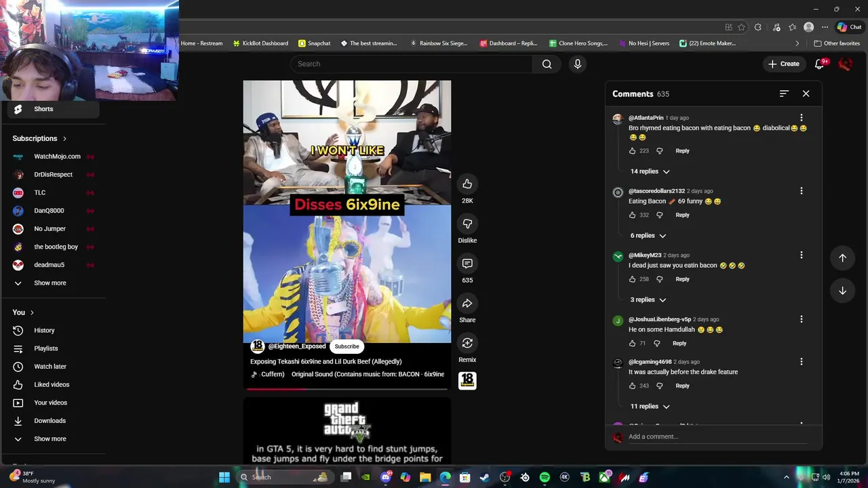Open Watch later in the sidebar
This screenshot has width=868, height=488.
click(x=53, y=367)
